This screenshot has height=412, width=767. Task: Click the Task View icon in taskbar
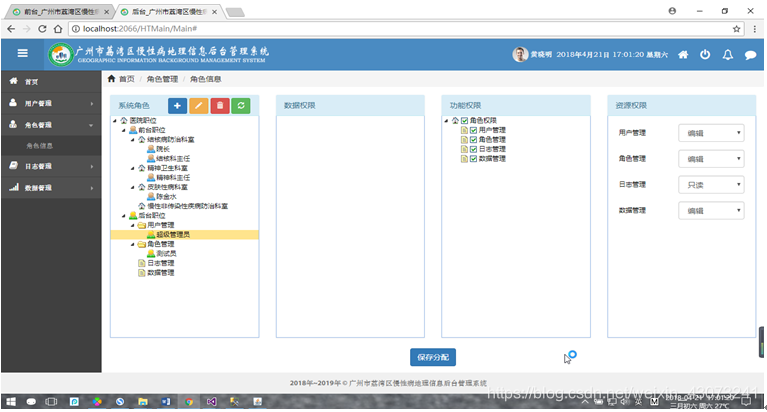click(x=51, y=402)
